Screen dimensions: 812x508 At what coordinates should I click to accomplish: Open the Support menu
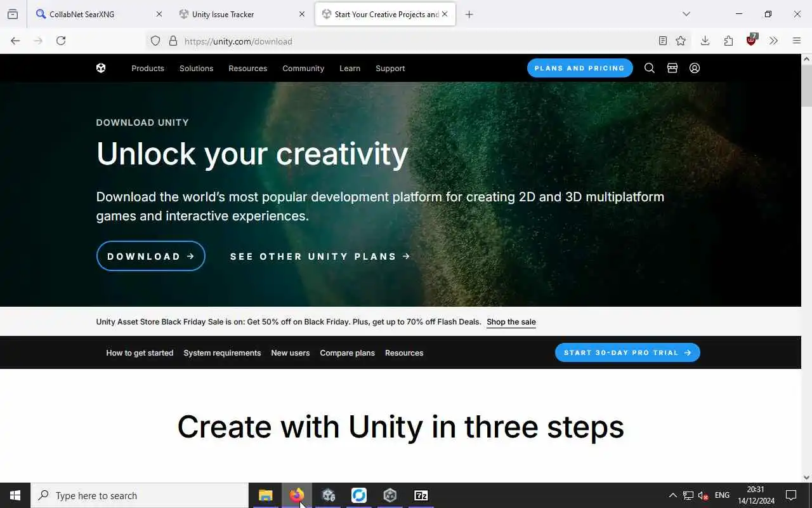click(x=390, y=68)
